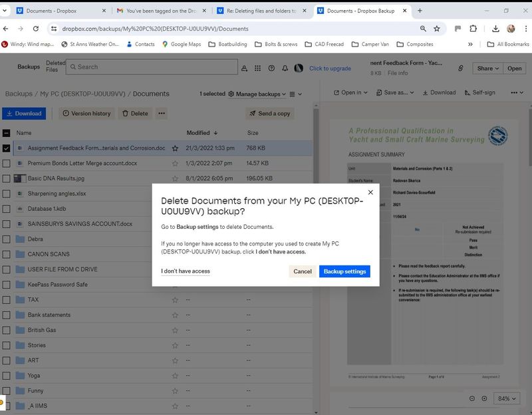
Task: Open the 84% zoom level dropdown
Action: tap(506, 398)
